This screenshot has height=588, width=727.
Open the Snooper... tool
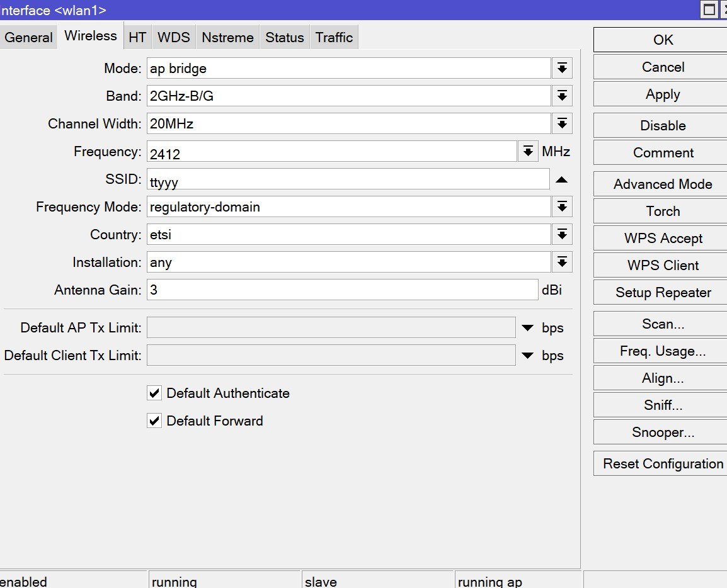(663, 433)
